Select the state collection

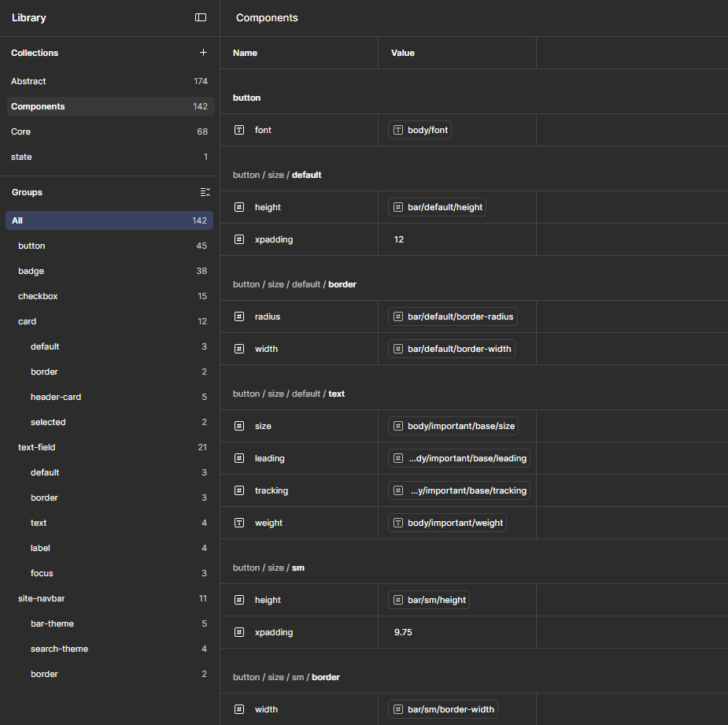point(110,157)
